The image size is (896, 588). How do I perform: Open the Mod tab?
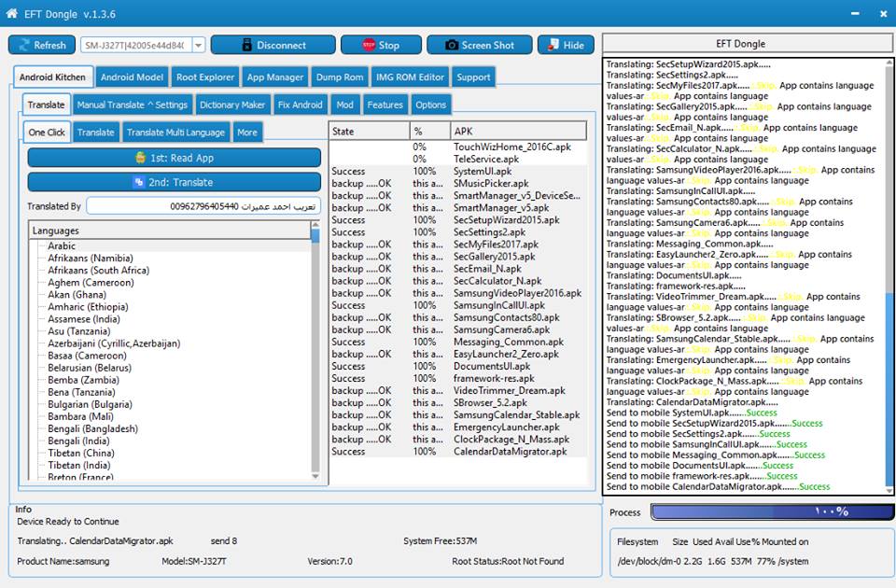tap(344, 105)
